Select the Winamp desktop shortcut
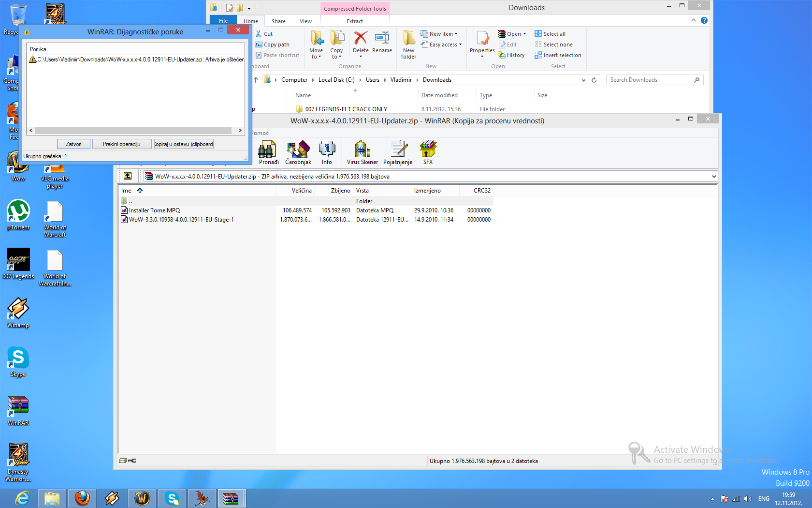 point(18,313)
